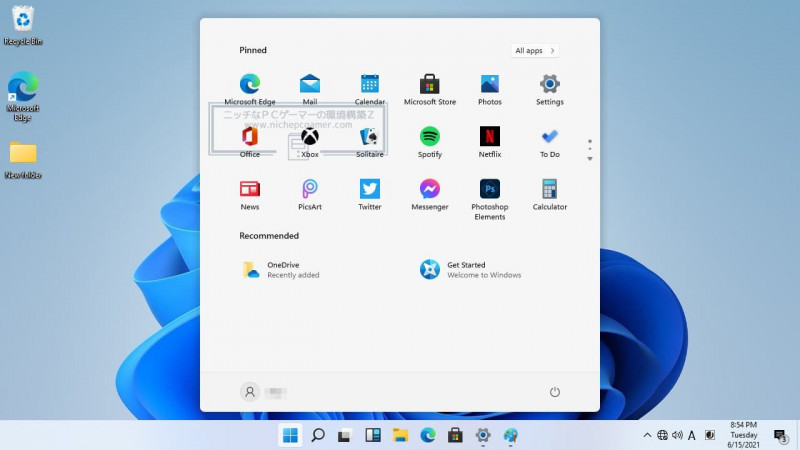This screenshot has width=800, height=450.
Task: Open the To Do app
Action: tap(549, 142)
